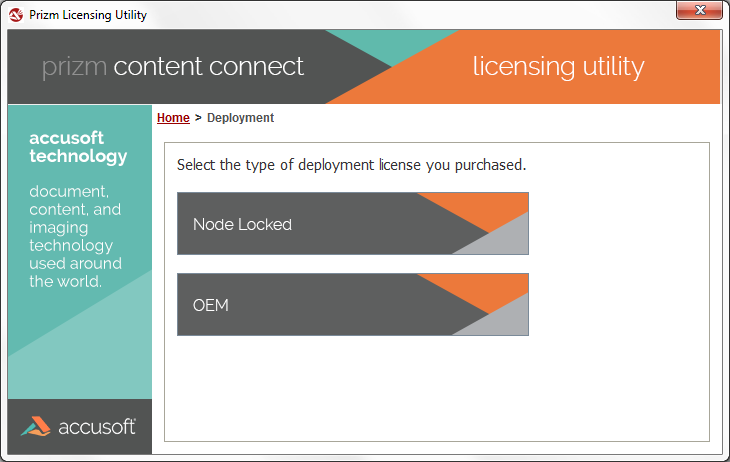The image size is (730, 462).
Task: Click the "accusoft technology" sidebar heading
Action: [78, 147]
